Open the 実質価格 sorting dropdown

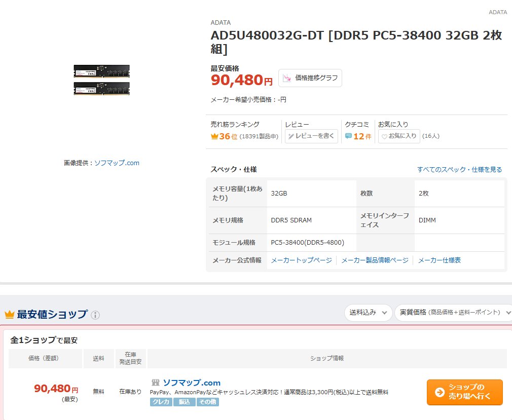[x=454, y=313]
